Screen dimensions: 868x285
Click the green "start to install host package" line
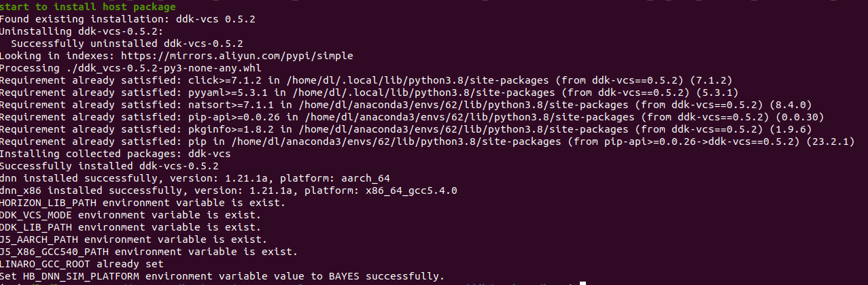coord(78,7)
